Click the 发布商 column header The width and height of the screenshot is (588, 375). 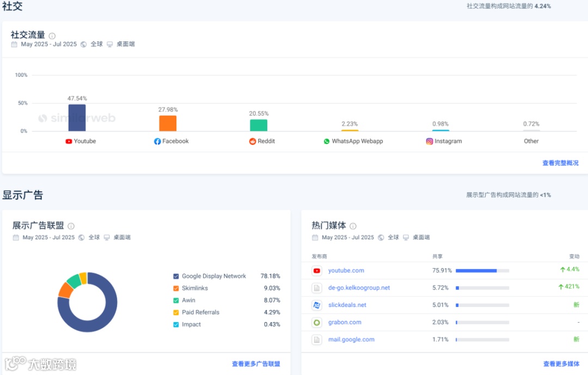(319, 256)
